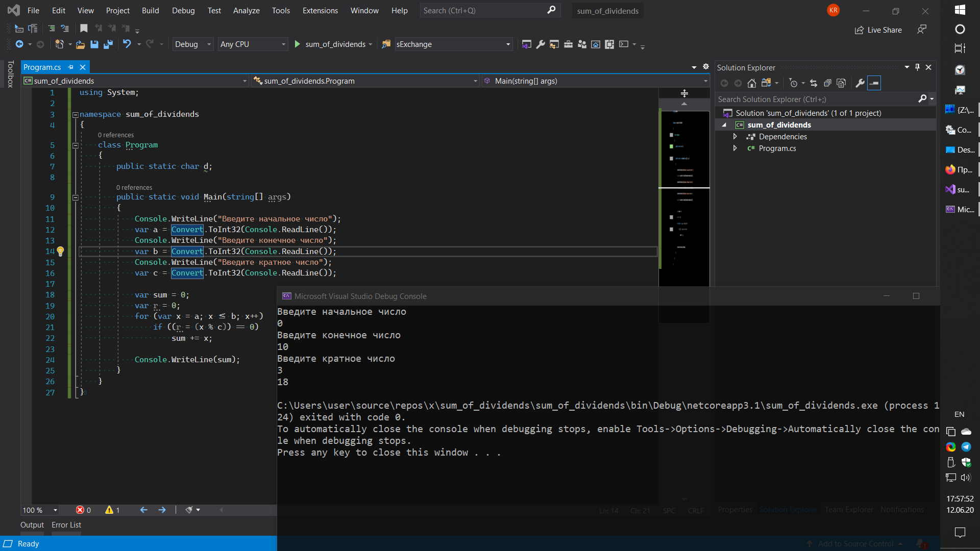
Task: Toggle a bookmark with the bookmark icon
Action: coord(84,29)
